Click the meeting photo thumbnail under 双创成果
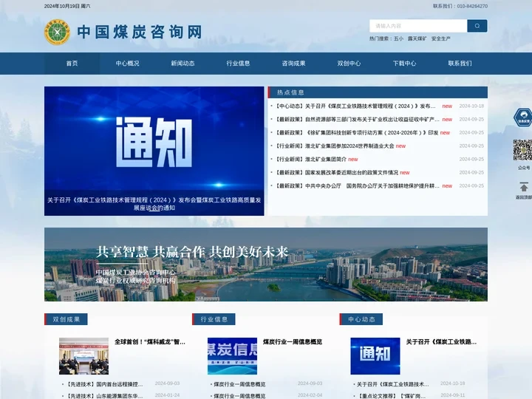 pyautogui.click(x=83, y=356)
